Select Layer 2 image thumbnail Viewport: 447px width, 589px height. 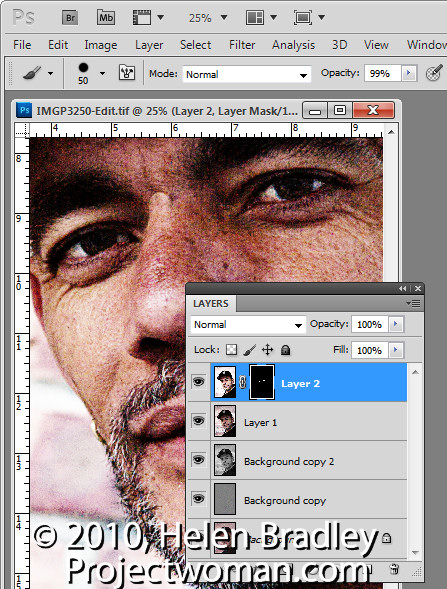pyautogui.click(x=225, y=382)
